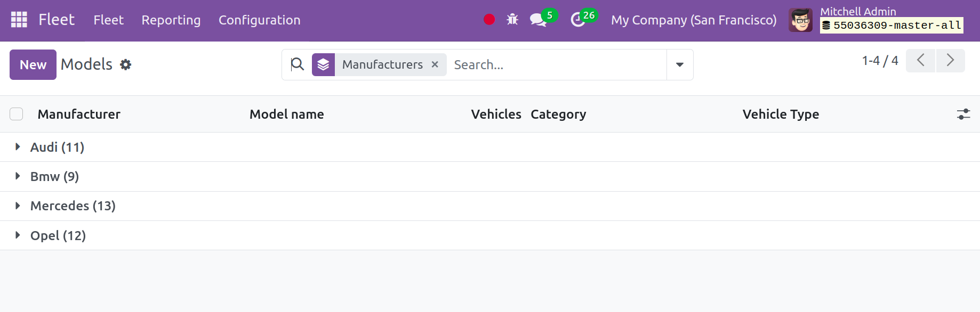Open Mitchell Admin user menu
Viewport: 980px width, 312px height.
tap(876, 20)
